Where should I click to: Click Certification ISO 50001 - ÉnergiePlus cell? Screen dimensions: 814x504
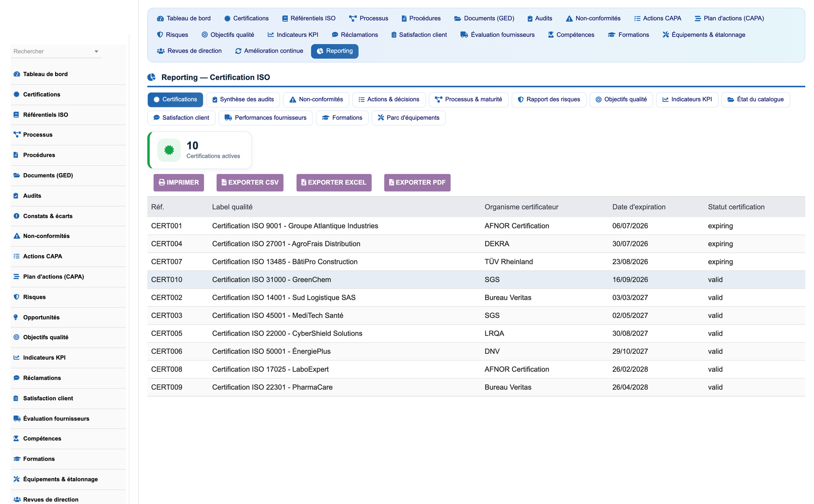[271, 352]
